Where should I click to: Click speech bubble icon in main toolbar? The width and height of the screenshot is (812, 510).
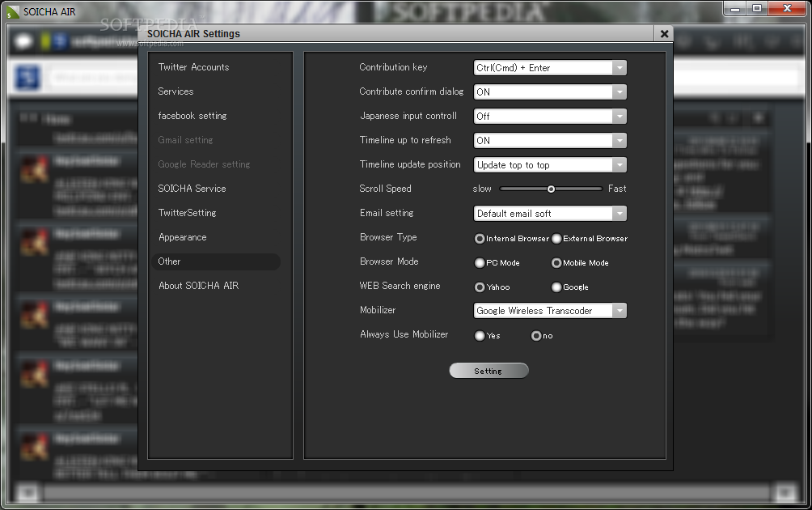[x=23, y=41]
